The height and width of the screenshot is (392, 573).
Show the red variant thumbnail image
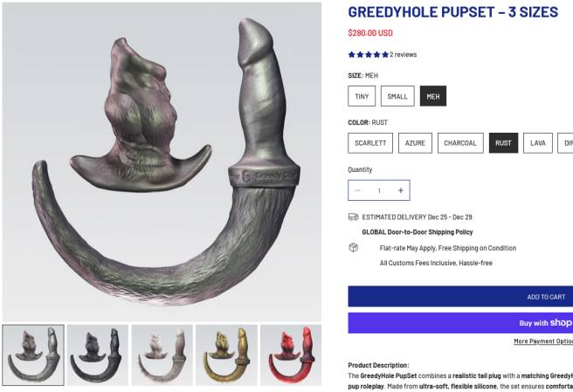click(291, 355)
